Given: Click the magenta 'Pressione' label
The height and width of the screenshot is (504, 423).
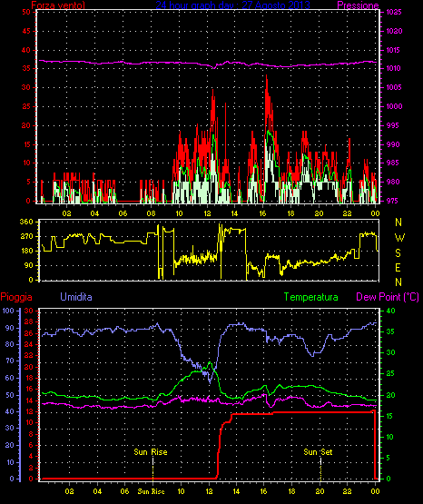Looking at the screenshot, I should pos(358,5).
